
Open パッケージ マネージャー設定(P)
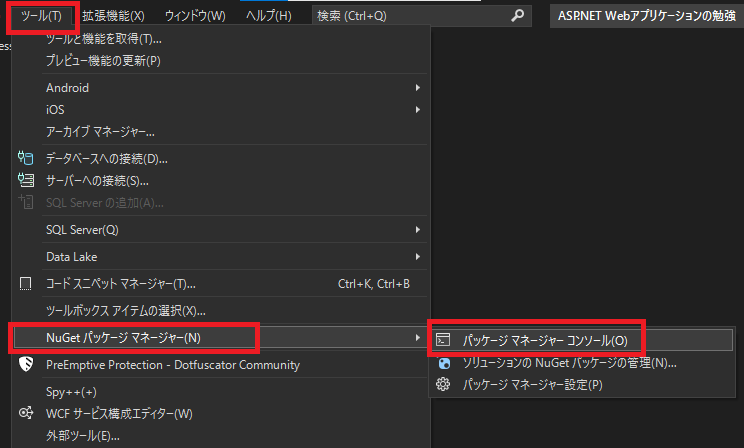[x=532, y=385]
